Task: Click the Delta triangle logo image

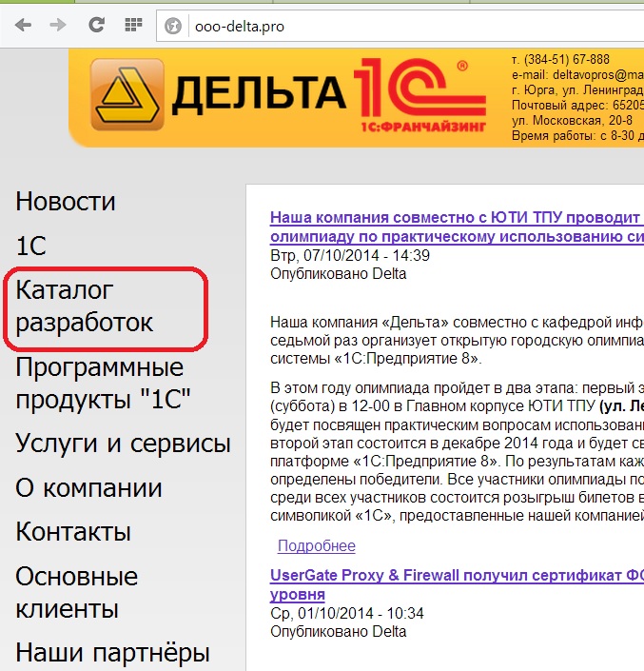Action: tap(127, 94)
